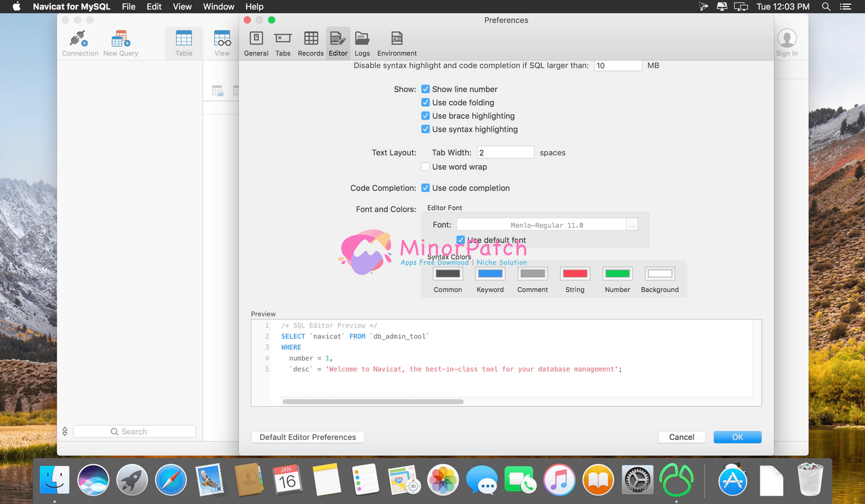Click Default Editor Preferences button
Viewport: 865px width, 504px height.
tap(307, 437)
